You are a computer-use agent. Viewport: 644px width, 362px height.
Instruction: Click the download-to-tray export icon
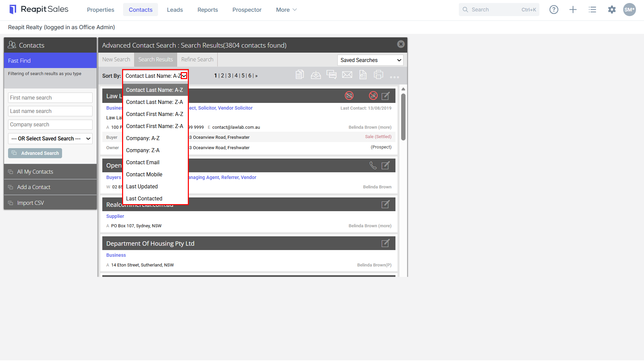316,75
